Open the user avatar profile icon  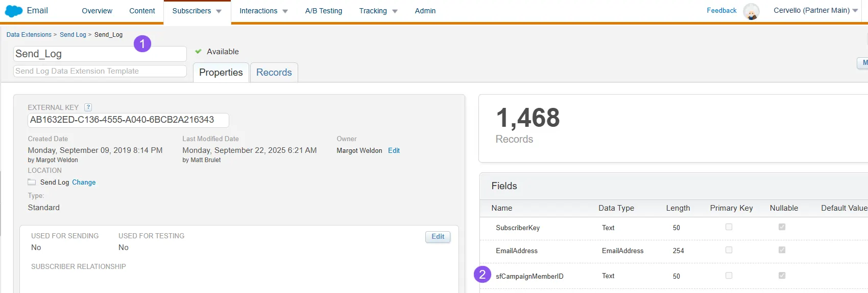pyautogui.click(x=751, y=11)
